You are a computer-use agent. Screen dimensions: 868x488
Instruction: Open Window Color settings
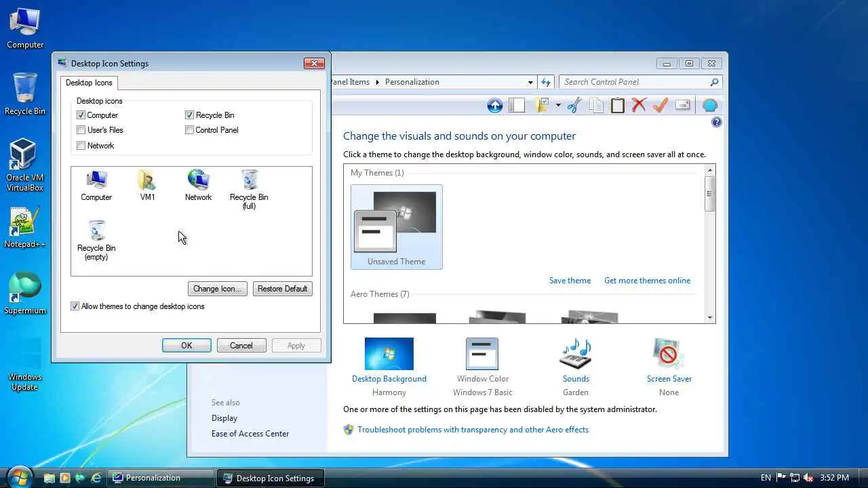[x=483, y=367]
